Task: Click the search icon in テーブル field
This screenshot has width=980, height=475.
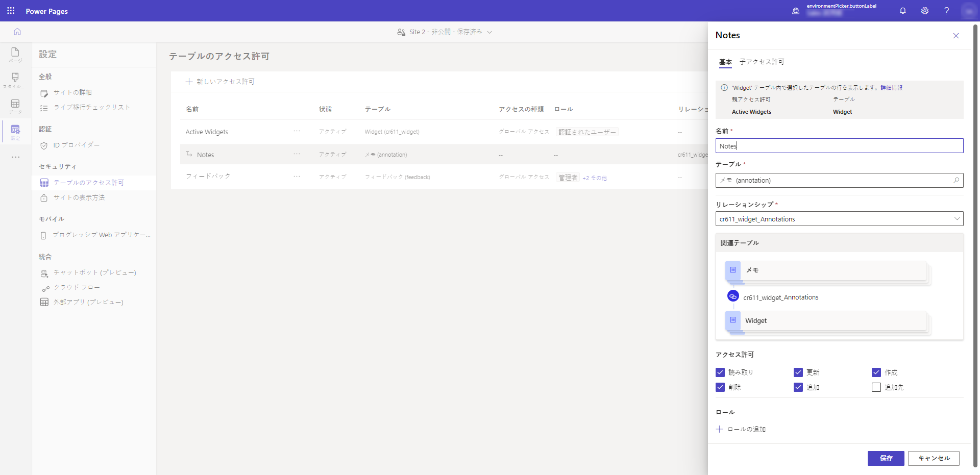Action: (x=956, y=180)
